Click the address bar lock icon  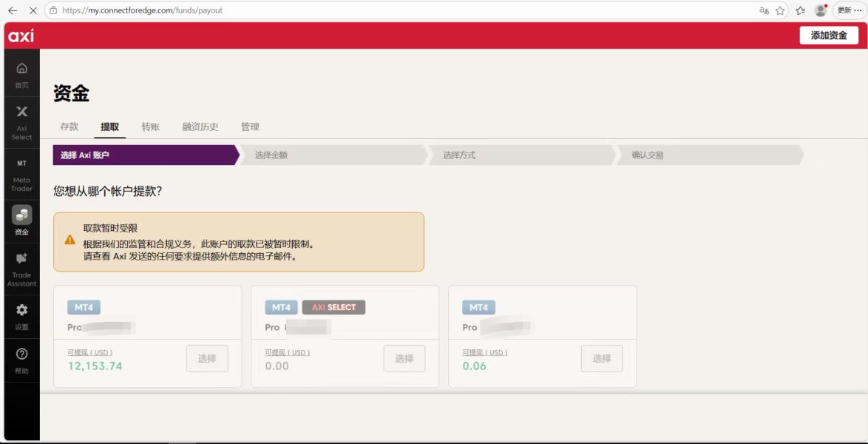coord(53,10)
